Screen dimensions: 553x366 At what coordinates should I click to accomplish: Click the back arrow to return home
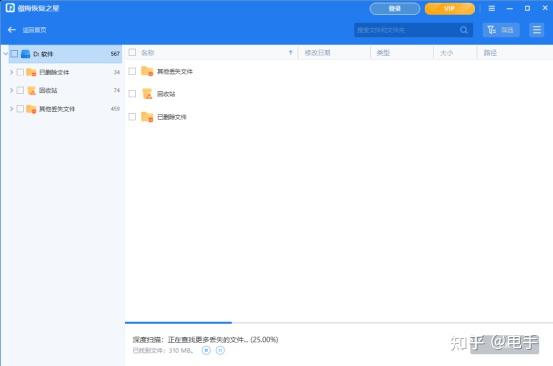pos(12,30)
